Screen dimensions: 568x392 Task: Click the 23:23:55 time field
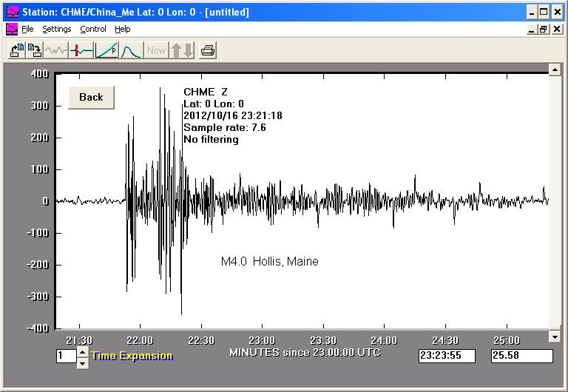[x=449, y=356]
